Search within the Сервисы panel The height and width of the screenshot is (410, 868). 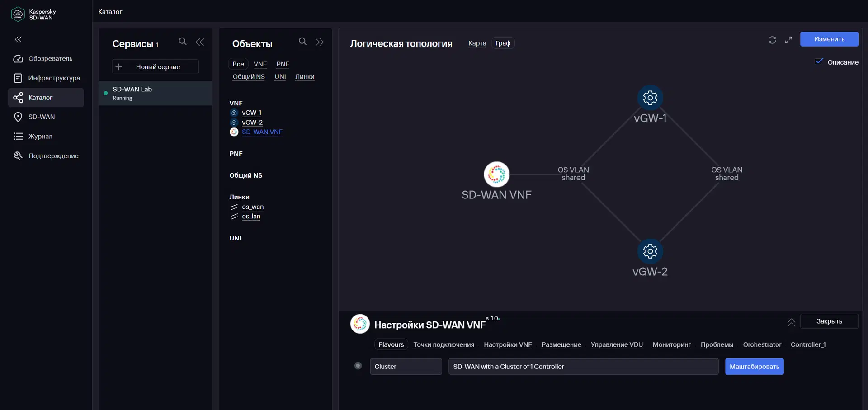(183, 42)
